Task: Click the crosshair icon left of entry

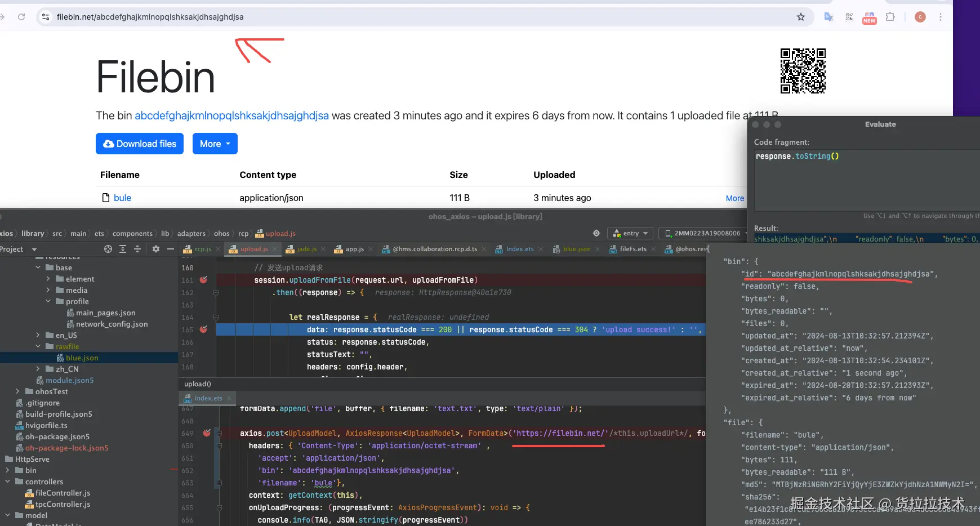Action: [x=596, y=233]
